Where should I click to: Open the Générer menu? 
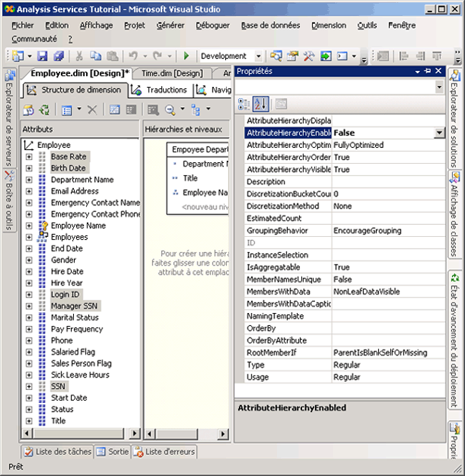tap(170, 25)
